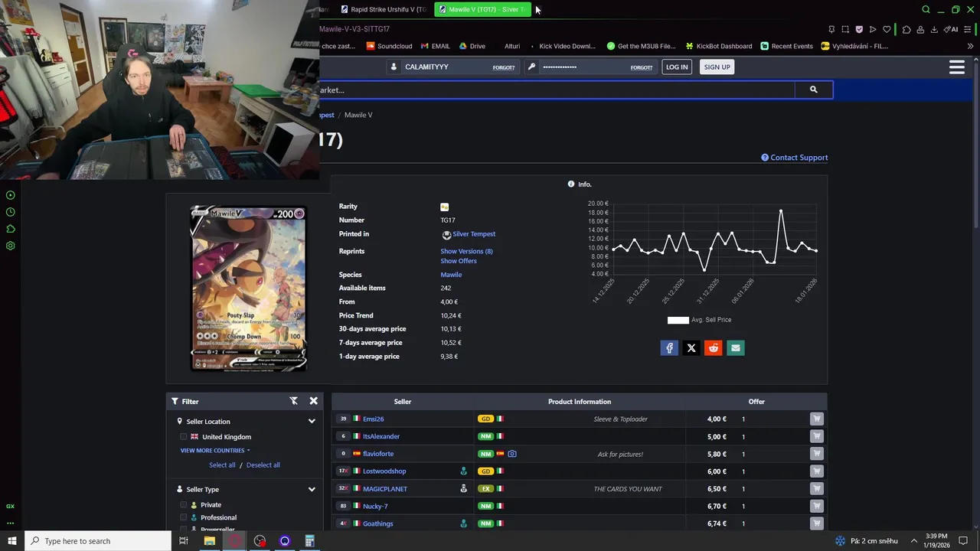Open Calculator from taskbar
980x551 pixels.
(309, 541)
